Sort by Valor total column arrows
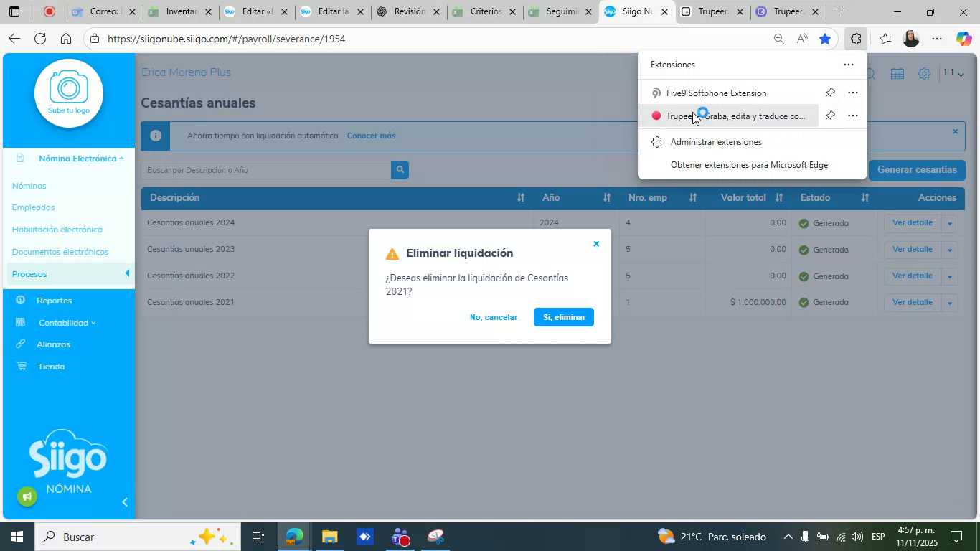980x551 pixels. click(x=779, y=197)
